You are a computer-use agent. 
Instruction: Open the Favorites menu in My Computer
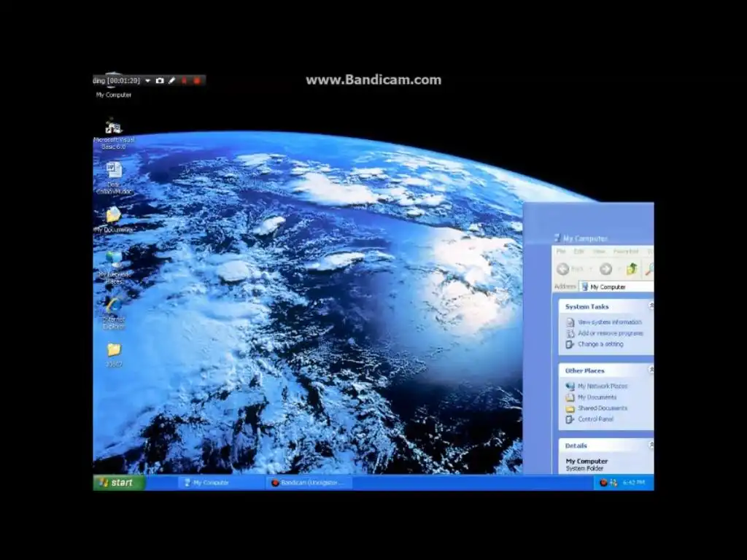pyautogui.click(x=625, y=251)
